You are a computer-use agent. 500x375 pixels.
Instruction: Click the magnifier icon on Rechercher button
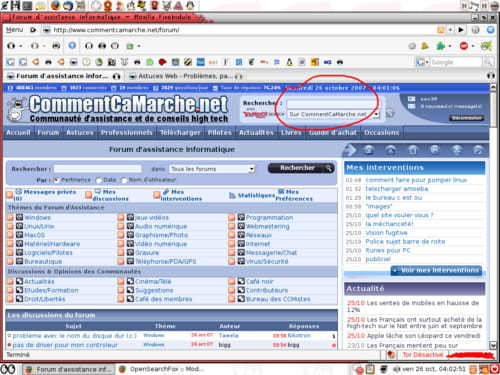pyautogui.click(x=329, y=168)
